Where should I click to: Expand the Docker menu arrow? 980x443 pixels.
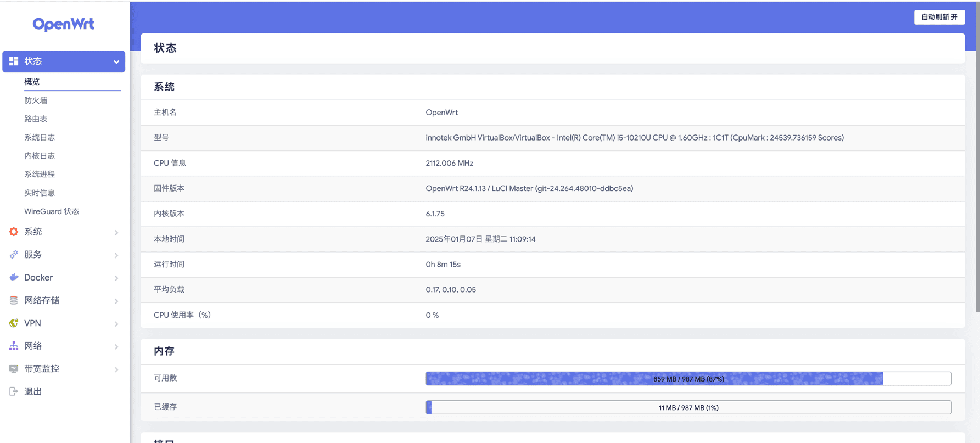point(116,278)
